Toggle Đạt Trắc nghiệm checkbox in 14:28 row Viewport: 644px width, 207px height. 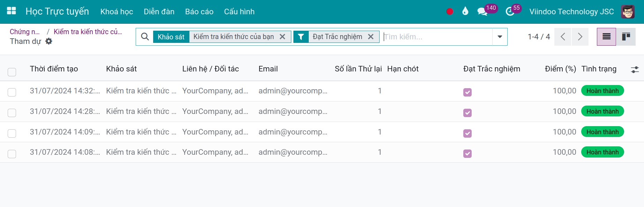click(467, 113)
